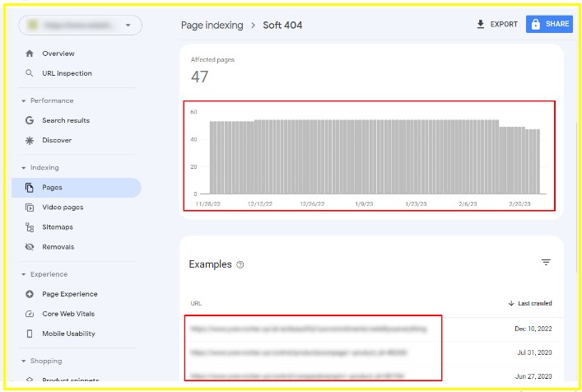The width and height of the screenshot is (582, 392).
Task: Sort by Last crawled column header
Action: coord(529,303)
